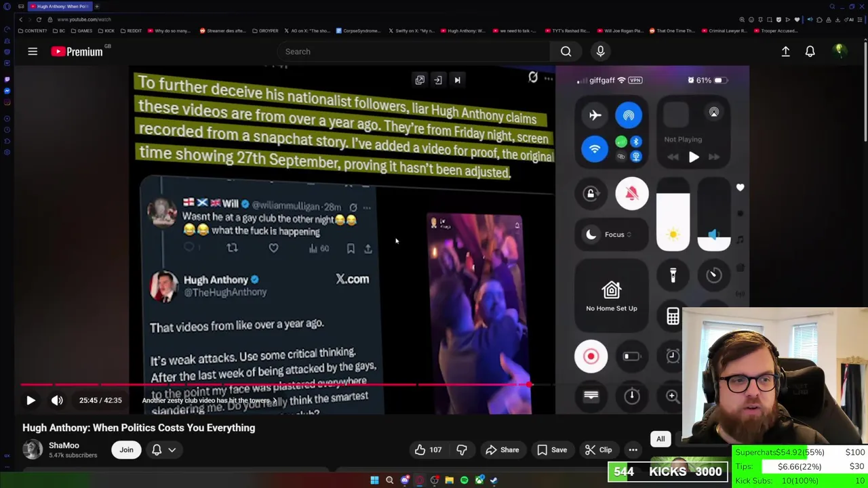
Task: Open 'Streamer dies afte...' bookmark
Action: pyautogui.click(x=222, y=30)
